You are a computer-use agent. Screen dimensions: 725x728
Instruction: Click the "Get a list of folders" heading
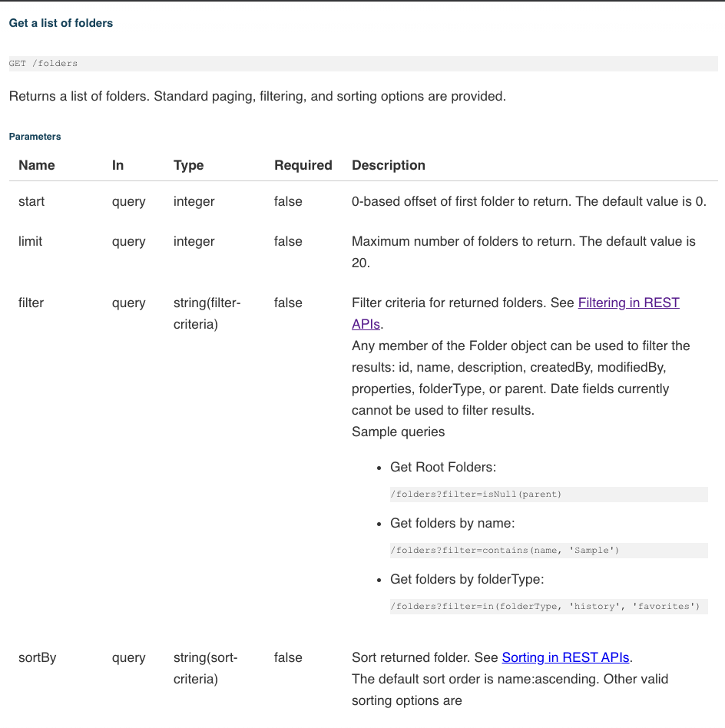point(61,23)
